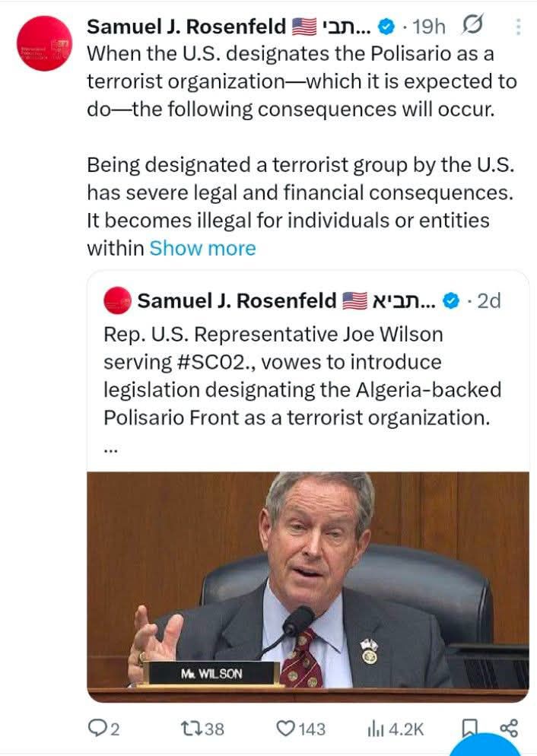Expand the truncated ellipsis in the quoted post

[x=110, y=449]
